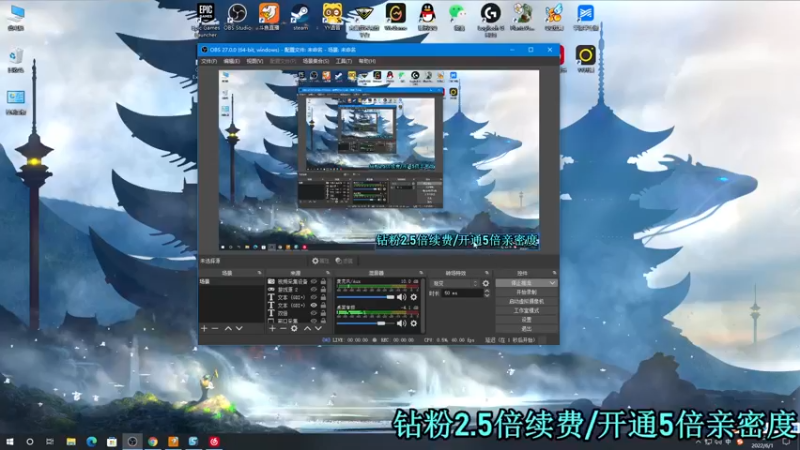Open the Logitech G HUB desktop shortcut
This screenshot has height=450, width=800.
coord(490,19)
